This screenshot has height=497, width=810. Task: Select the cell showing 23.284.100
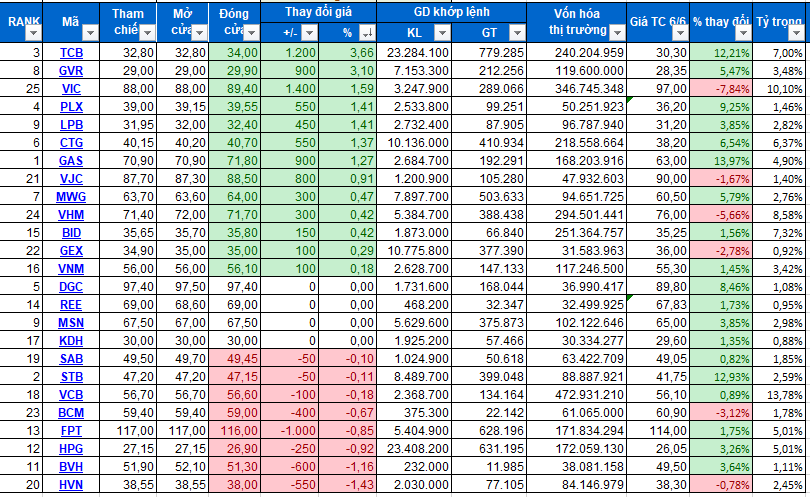point(414,53)
